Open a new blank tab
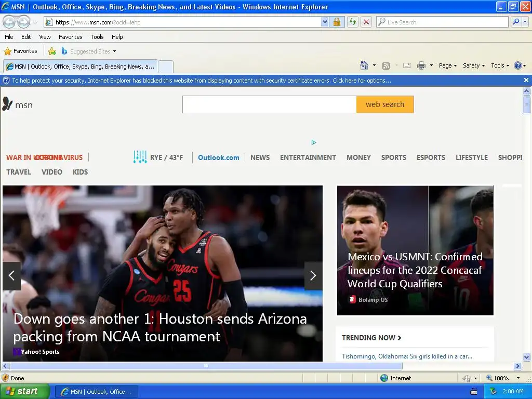This screenshot has height=399, width=532. point(166,66)
